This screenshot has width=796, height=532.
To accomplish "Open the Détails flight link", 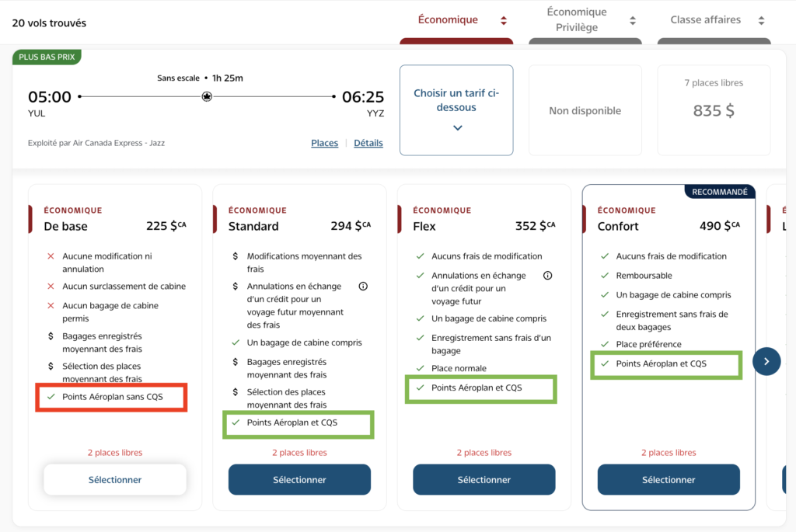I will click(x=368, y=143).
